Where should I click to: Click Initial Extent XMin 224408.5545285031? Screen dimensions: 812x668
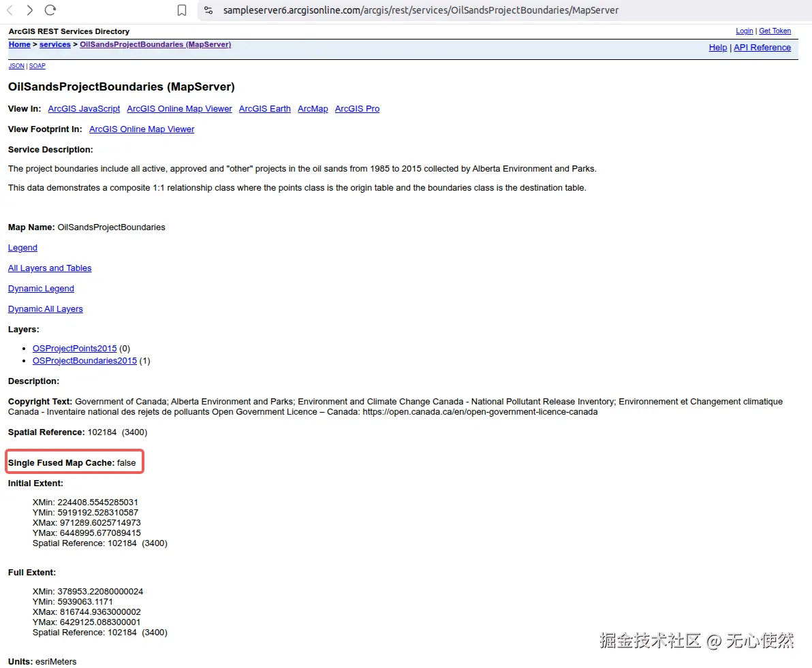pyautogui.click(x=85, y=503)
